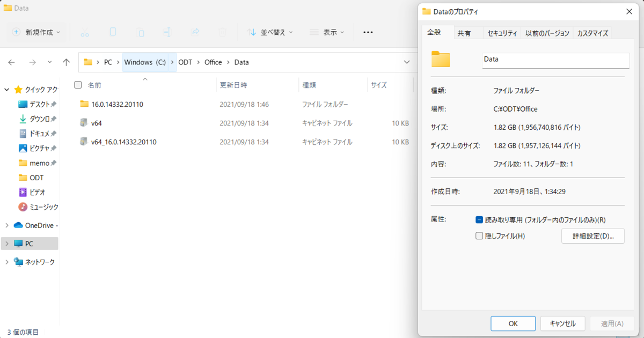Click the Downloads arrow icon in sidebar
This screenshot has width=644, height=338.
(23, 119)
